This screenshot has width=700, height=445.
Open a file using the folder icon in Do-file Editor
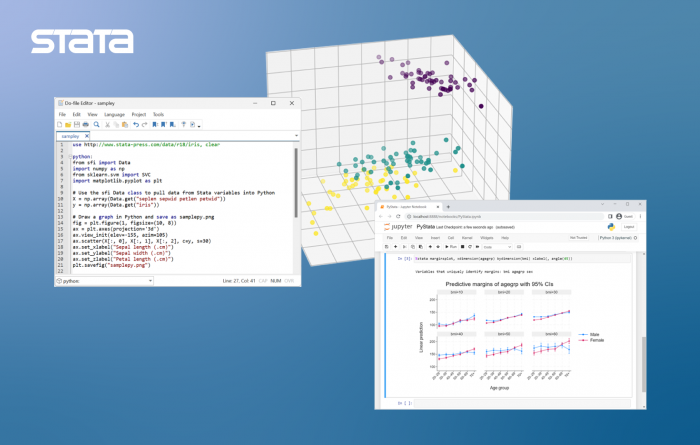68,125
